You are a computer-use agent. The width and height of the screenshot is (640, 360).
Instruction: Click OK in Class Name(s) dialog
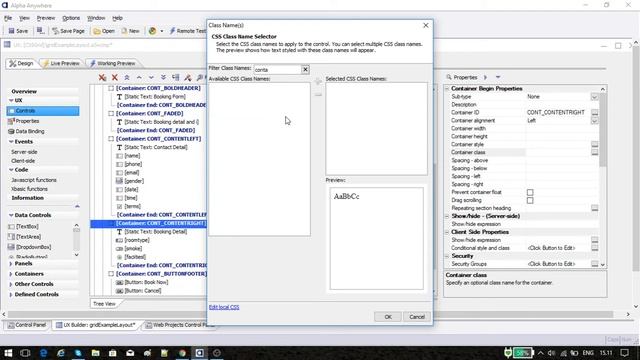coord(388,317)
